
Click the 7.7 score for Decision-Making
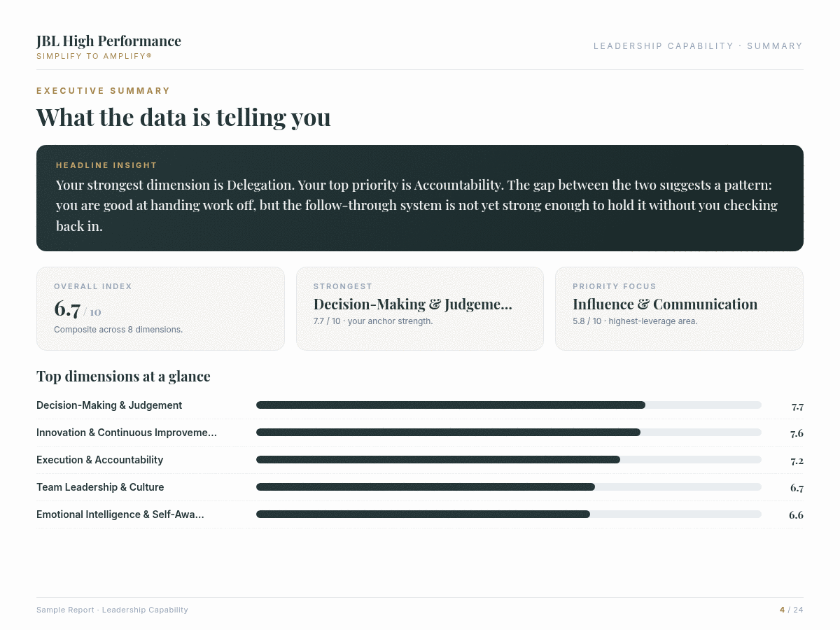[797, 406]
